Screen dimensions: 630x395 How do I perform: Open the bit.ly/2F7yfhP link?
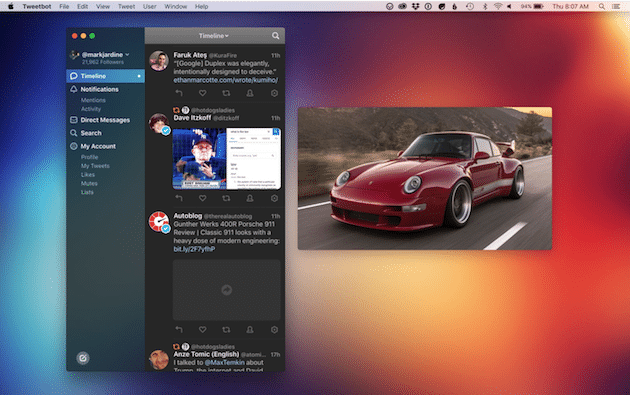194,249
